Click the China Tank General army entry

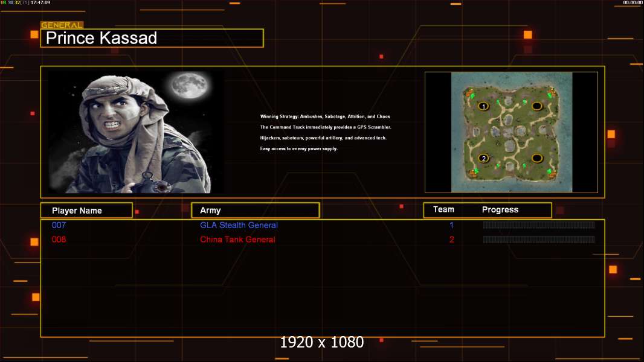point(237,240)
